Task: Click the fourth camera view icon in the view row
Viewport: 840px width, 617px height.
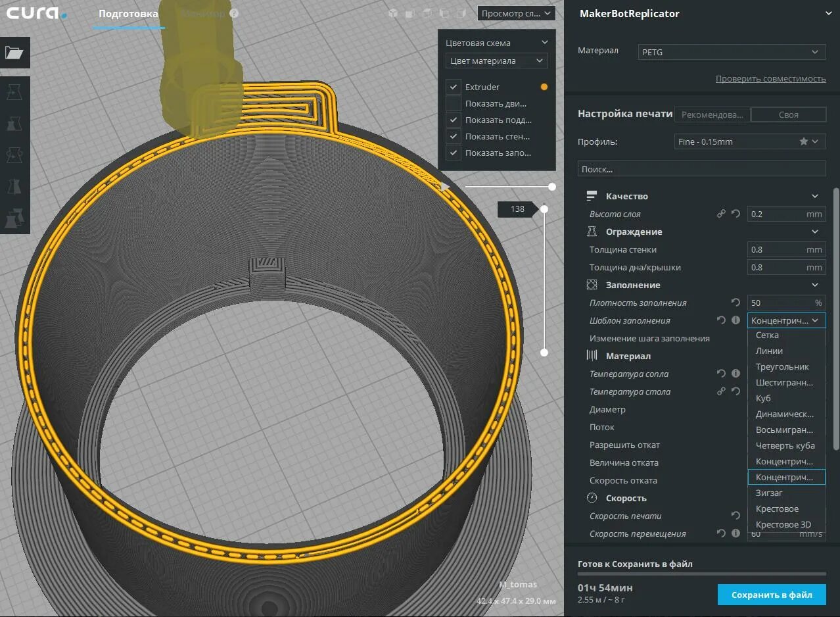Action: [444, 13]
